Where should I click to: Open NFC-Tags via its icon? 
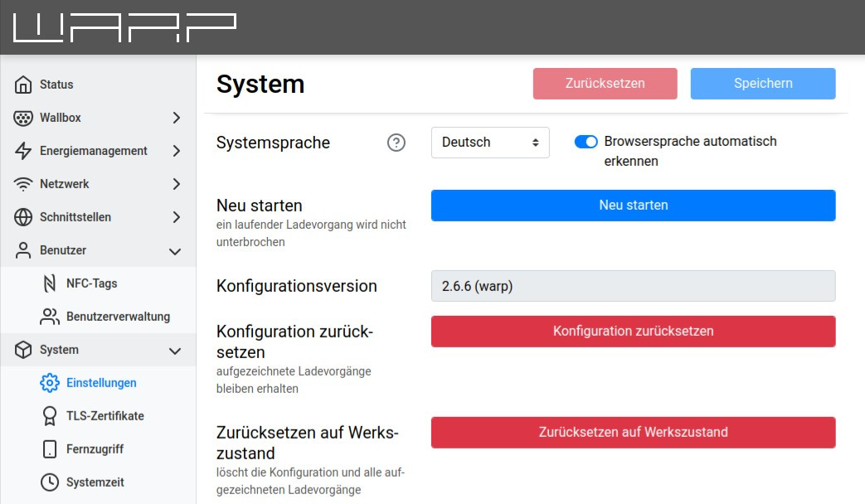pyautogui.click(x=50, y=283)
